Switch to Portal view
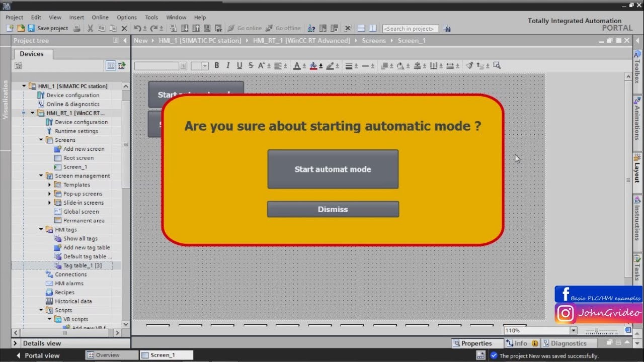644x362 pixels. point(38,355)
